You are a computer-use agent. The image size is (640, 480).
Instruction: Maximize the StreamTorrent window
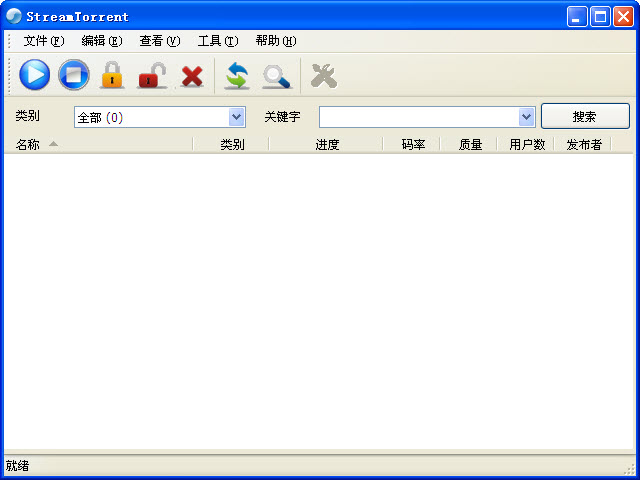tap(600, 17)
